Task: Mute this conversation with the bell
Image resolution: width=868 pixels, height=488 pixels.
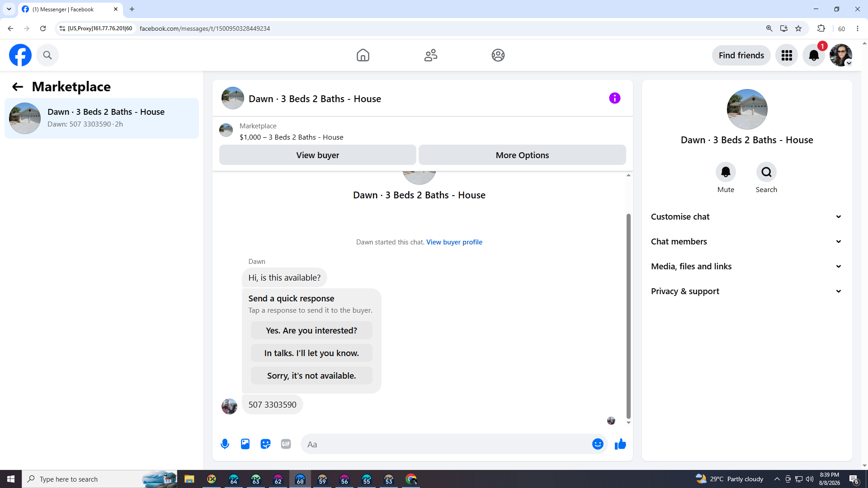Action: coord(726,172)
